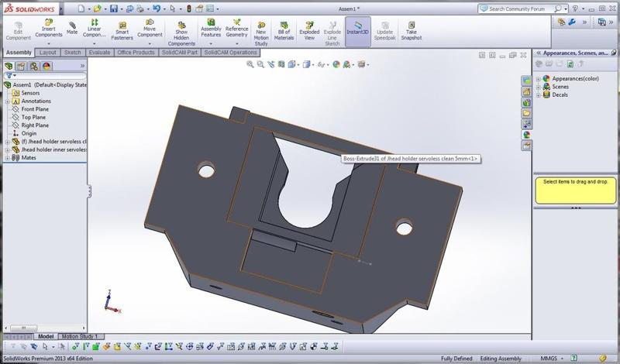Expand the Appearances(color) tree node
This screenshot has height=364, width=620.
point(538,79)
